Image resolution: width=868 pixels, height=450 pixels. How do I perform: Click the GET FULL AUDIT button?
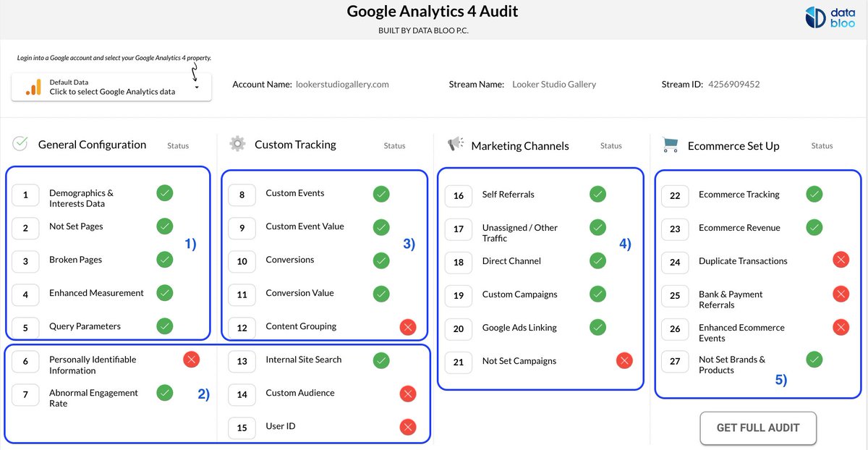758,428
